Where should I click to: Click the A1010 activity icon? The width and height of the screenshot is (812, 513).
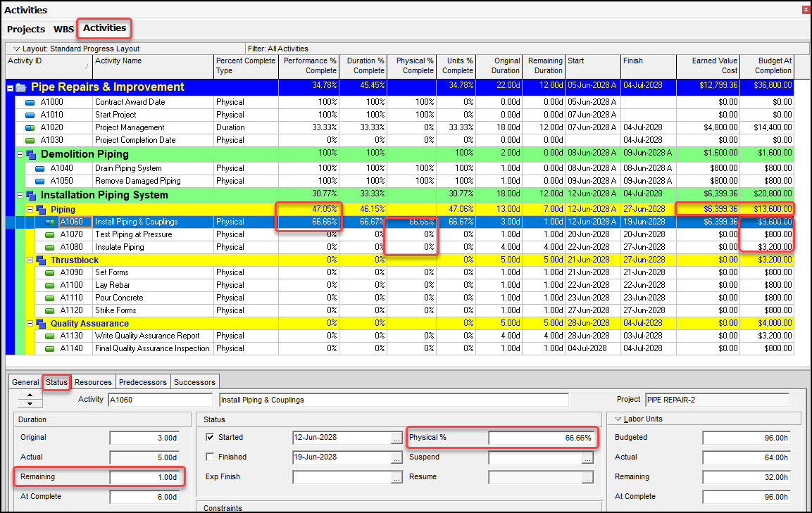(x=30, y=115)
